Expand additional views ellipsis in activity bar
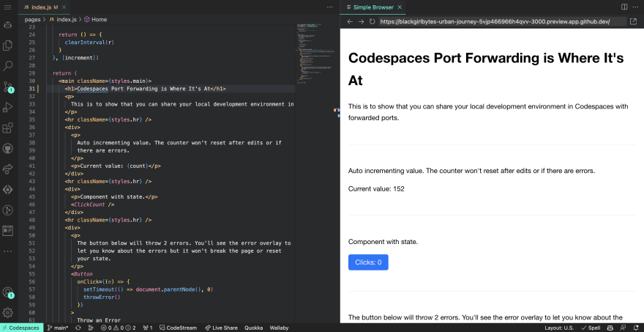Screen dimensions: 644x332 coord(8,251)
